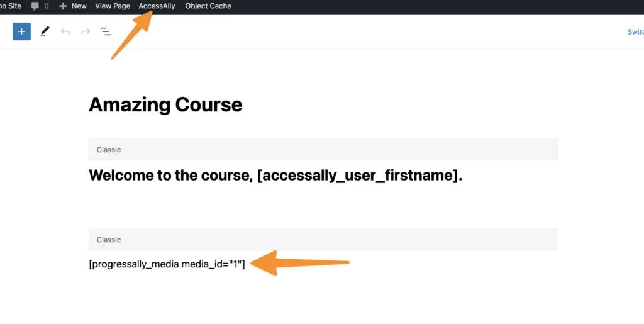This screenshot has width=644, height=324.
Task: Click the Amazing Course page title
Action: pyautogui.click(x=165, y=104)
